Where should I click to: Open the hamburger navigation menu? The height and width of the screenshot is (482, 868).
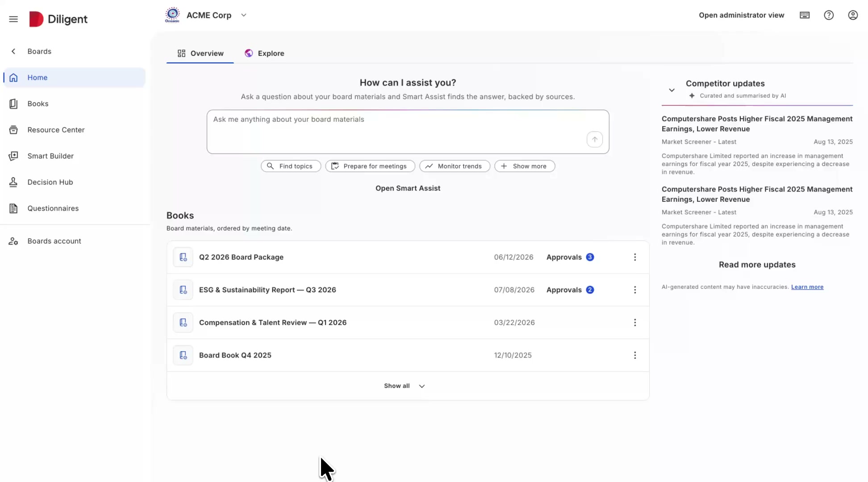tap(13, 19)
